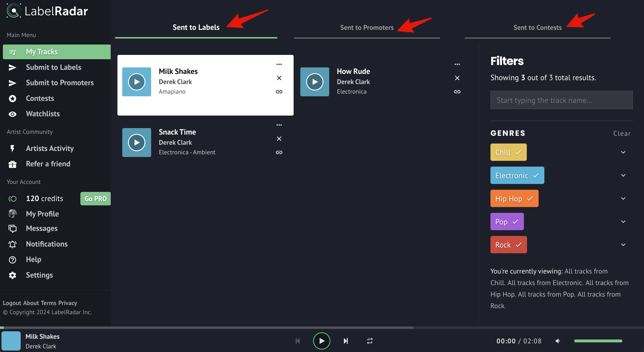644x352 pixels.
Task: Toggle the Chill genre filter
Action: point(508,152)
